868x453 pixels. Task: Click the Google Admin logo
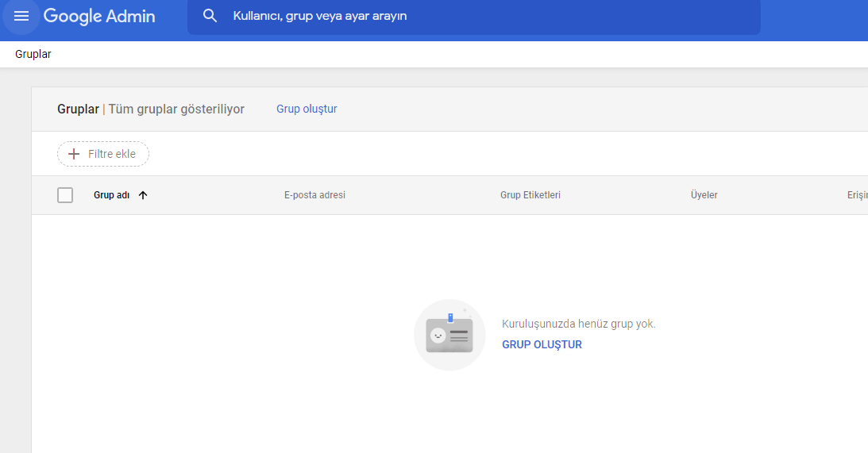pyautogui.click(x=99, y=16)
